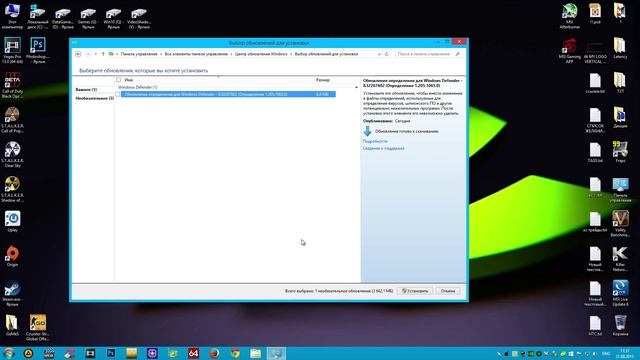Open the Counter-Strike Global Offensive shortcut
This screenshot has height=360, width=640.
[x=38, y=328]
